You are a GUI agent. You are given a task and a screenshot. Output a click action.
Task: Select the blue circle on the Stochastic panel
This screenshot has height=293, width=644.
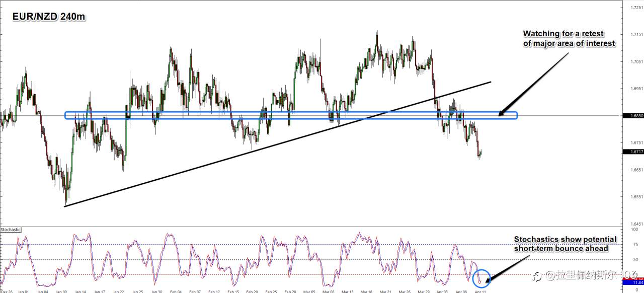[x=481, y=278]
